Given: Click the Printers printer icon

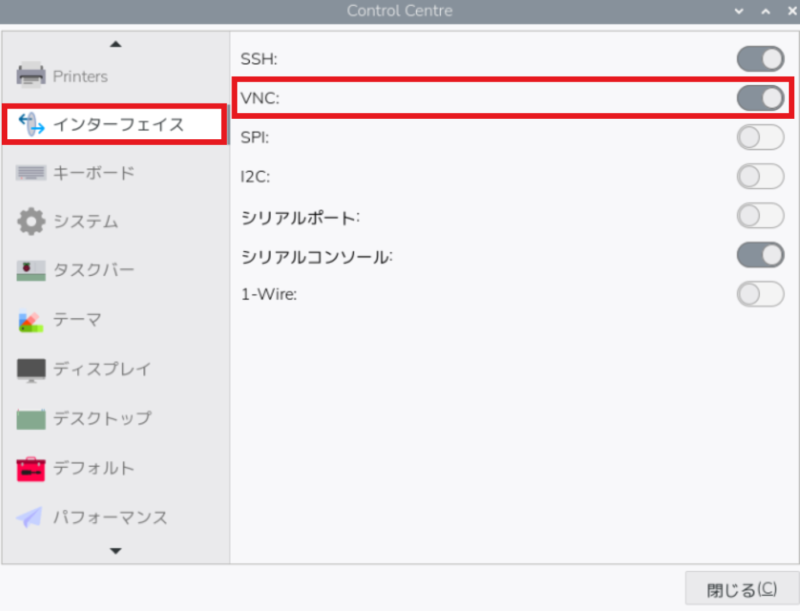Looking at the screenshot, I should (31, 75).
